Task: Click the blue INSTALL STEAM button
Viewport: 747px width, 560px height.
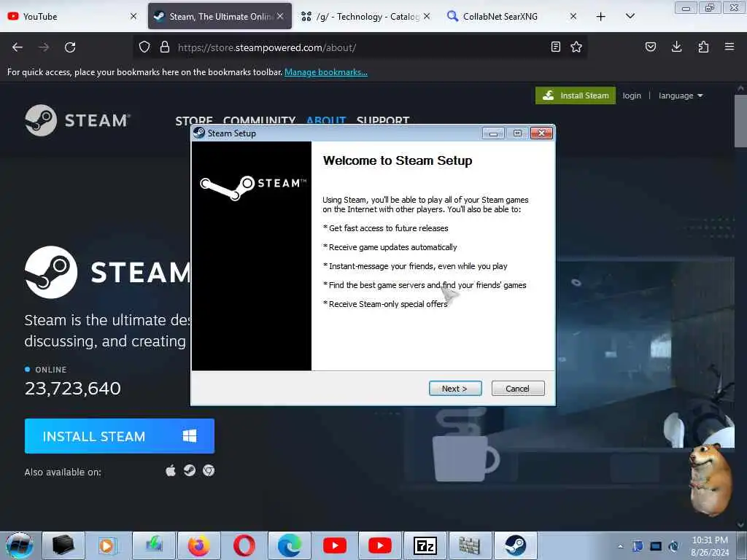Action: pos(119,436)
